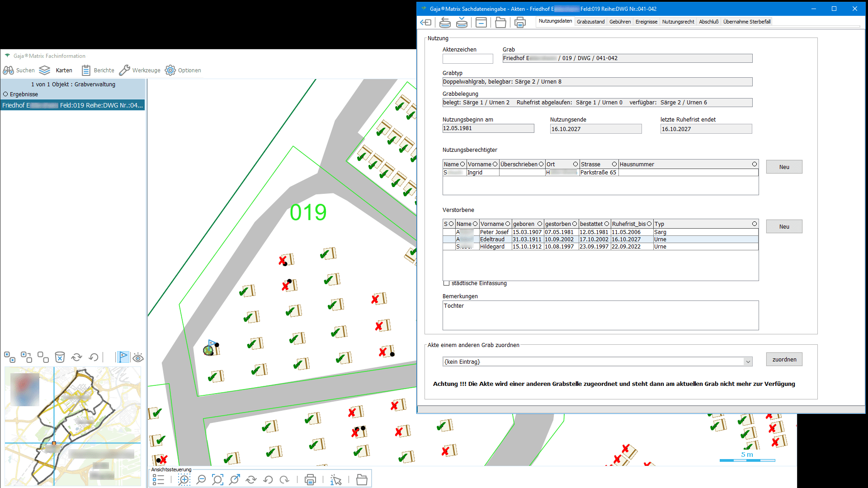Click the zoom-to-full-extent icon
Screen dimensions: 868x488
click(x=217, y=480)
